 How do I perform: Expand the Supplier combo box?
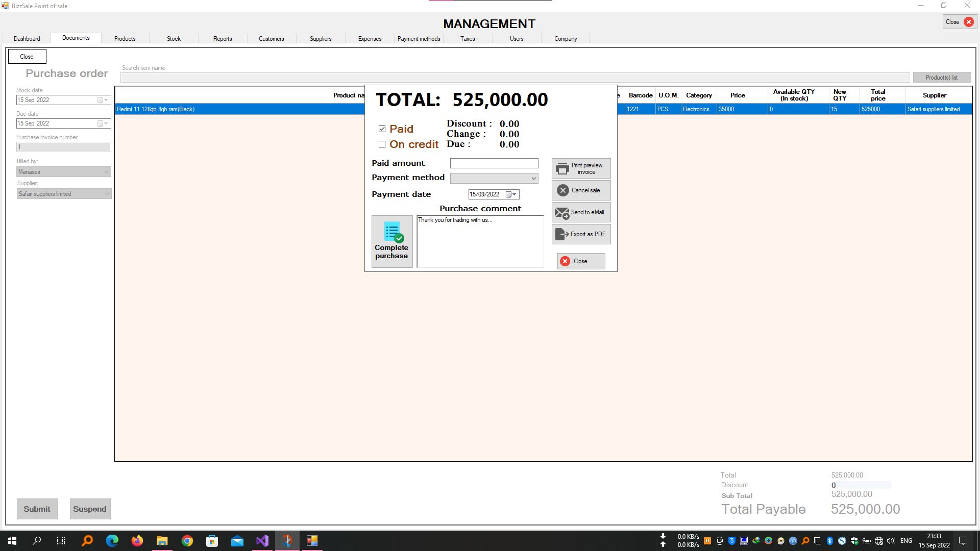107,194
